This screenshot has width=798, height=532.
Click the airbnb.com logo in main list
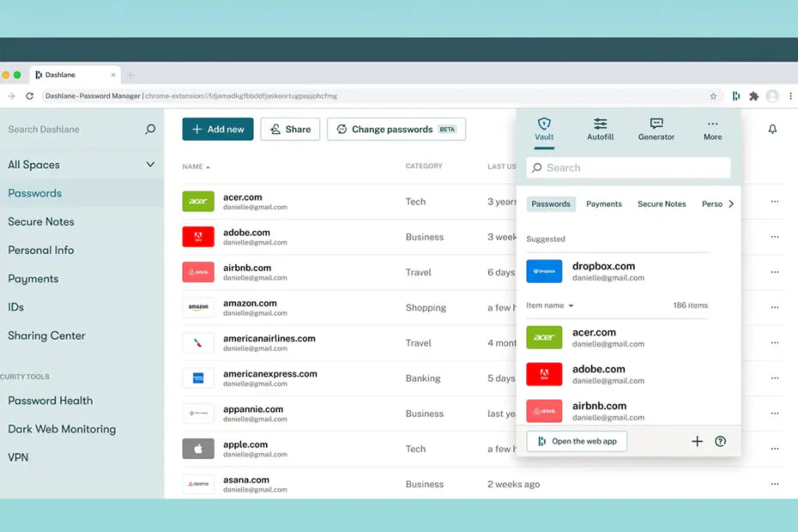[x=198, y=272]
